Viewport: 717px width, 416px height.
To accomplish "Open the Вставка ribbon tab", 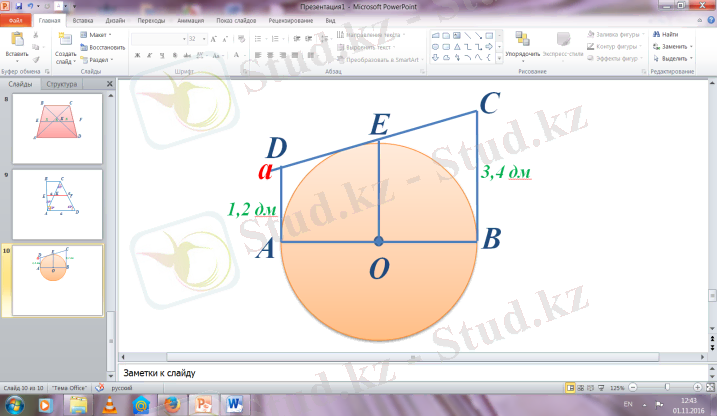I will [84, 20].
